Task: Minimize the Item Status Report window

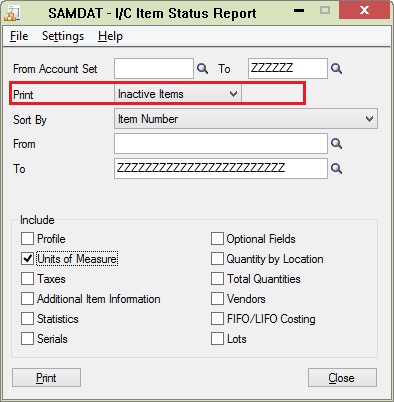Action: pos(299,11)
